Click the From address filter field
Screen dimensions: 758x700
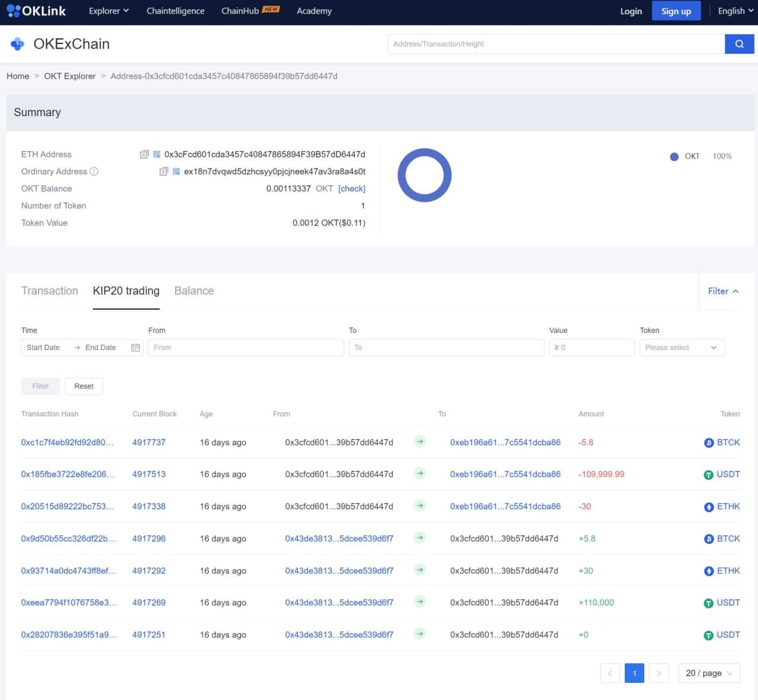tap(246, 348)
